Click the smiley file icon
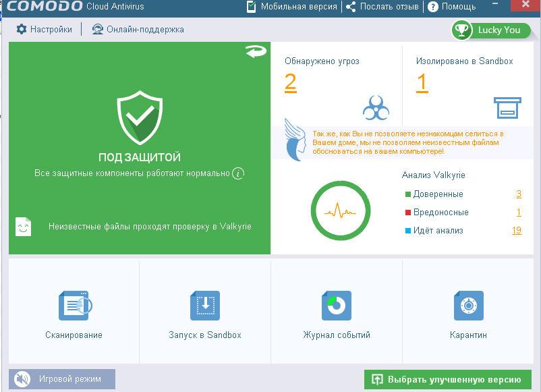Screen dimensions: 541x392 pyautogui.click(x=23, y=227)
